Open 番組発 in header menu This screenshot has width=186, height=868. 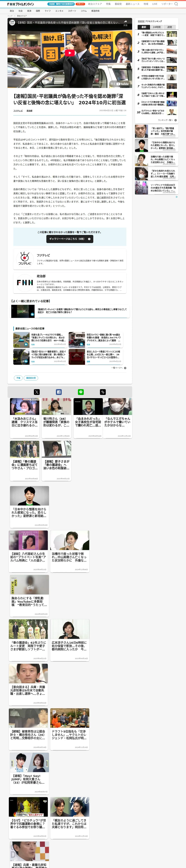click(x=118, y=4)
